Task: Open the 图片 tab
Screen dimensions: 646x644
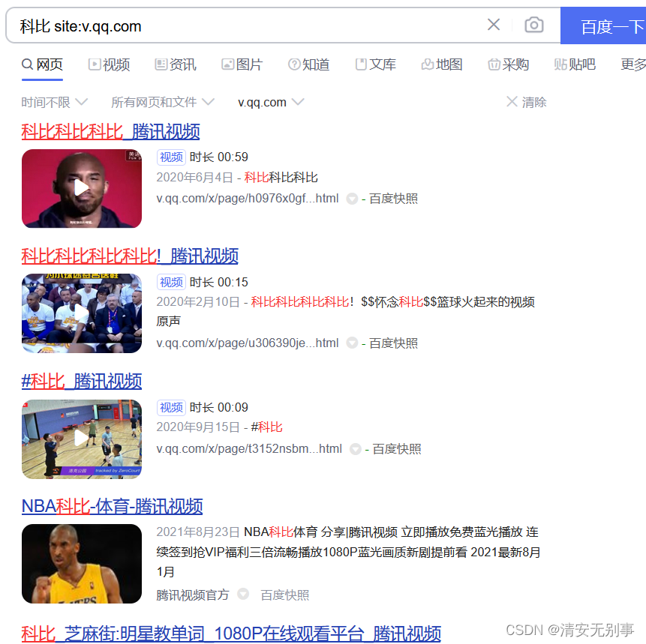Action: [242, 64]
